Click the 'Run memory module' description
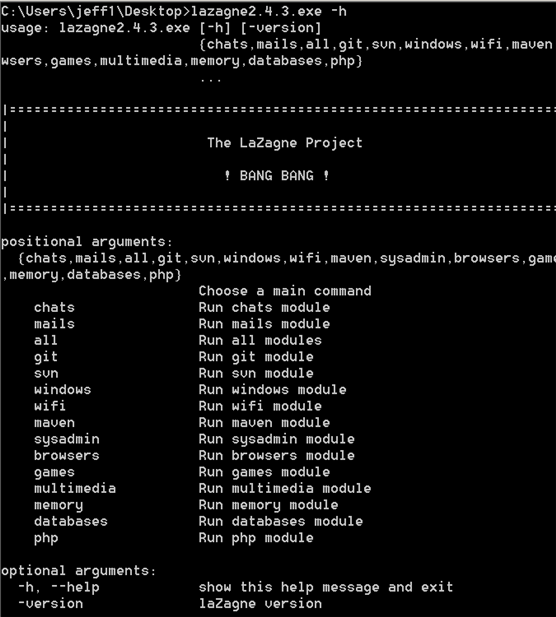Viewport: 556px width, 617px height. pos(268,505)
